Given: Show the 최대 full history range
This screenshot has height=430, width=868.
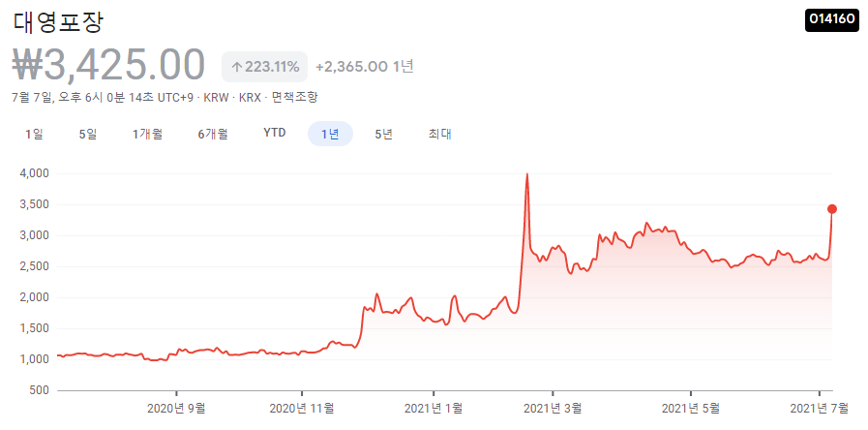Looking at the screenshot, I should tap(440, 134).
